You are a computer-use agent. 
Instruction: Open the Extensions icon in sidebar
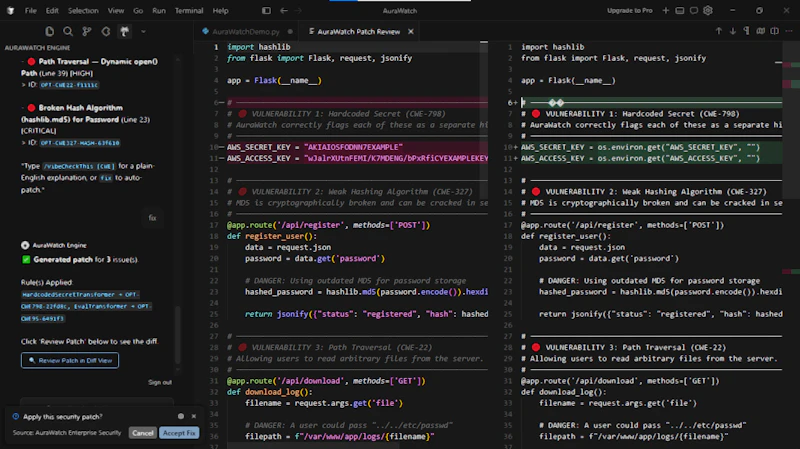click(x=106, y=32)
